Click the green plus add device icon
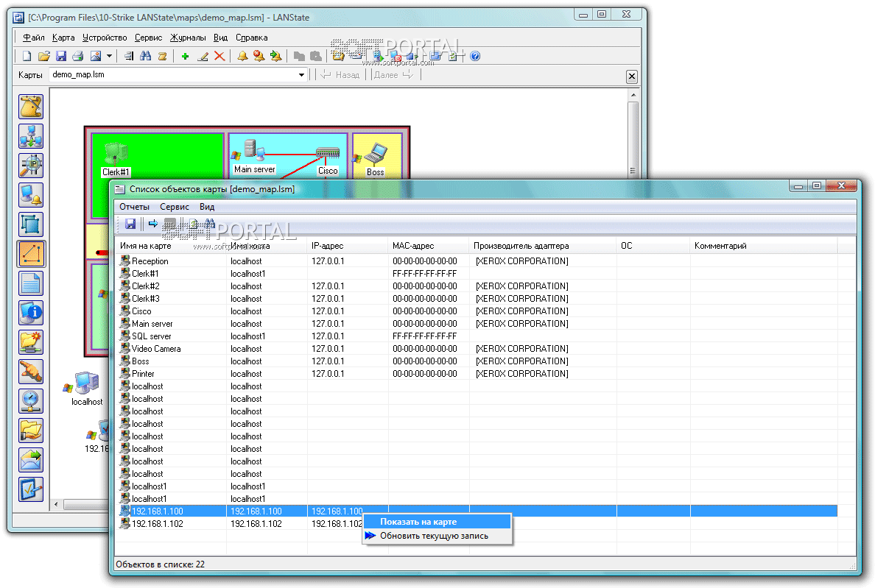 (185, 56)
